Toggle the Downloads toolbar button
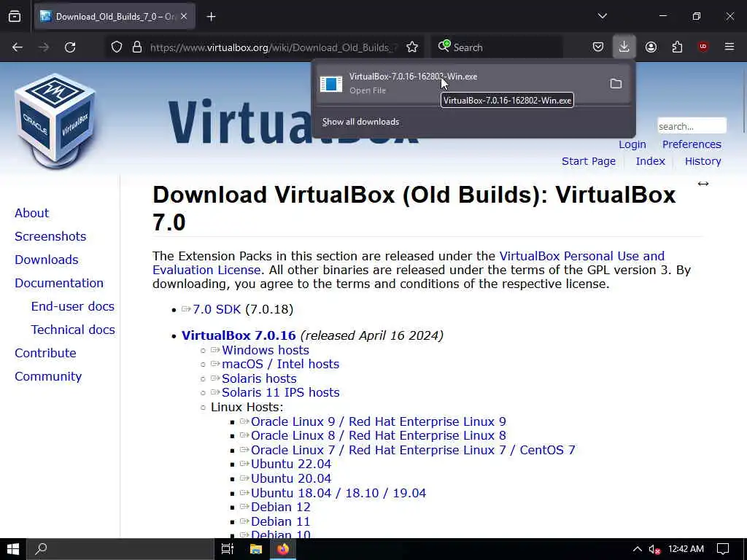Image resolution: width=747 pixels, height=560 pixels. click(x=624, y=47)
